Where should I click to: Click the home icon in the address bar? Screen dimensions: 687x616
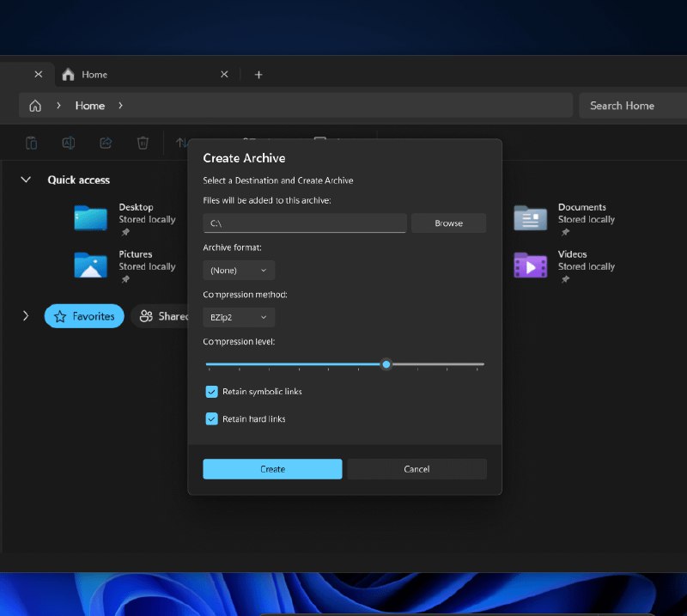[x=35, y=106]
